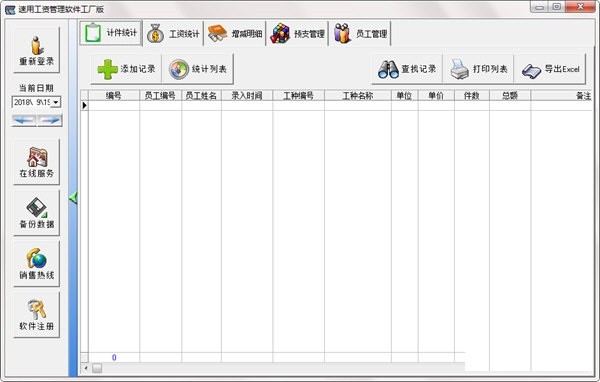Open the 增减明细 tab
The width and height of the screenshot is (600, 382).
[x=235, y=34]
